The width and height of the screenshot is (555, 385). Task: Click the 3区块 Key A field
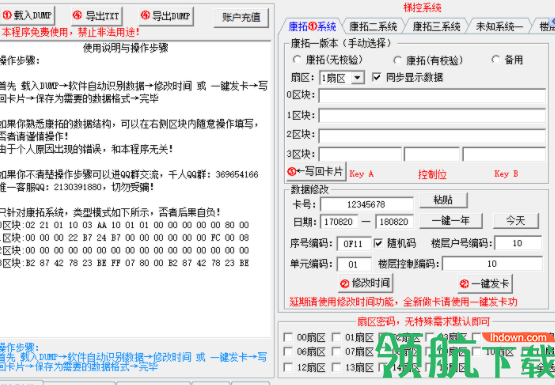point(360,154)
